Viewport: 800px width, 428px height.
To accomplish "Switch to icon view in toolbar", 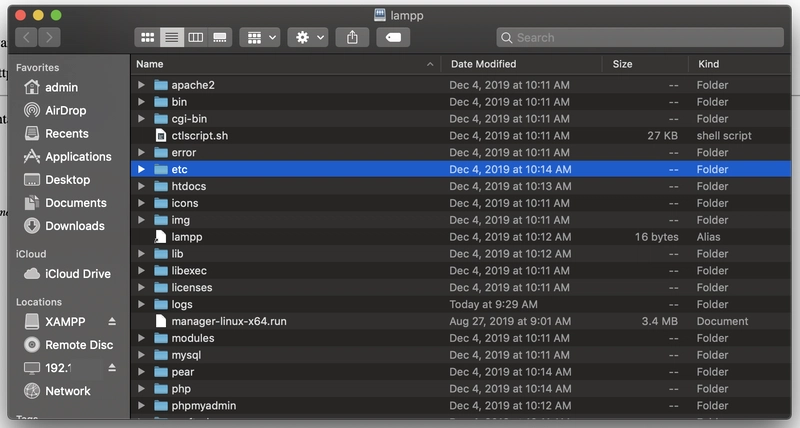I will coord(147,37).
